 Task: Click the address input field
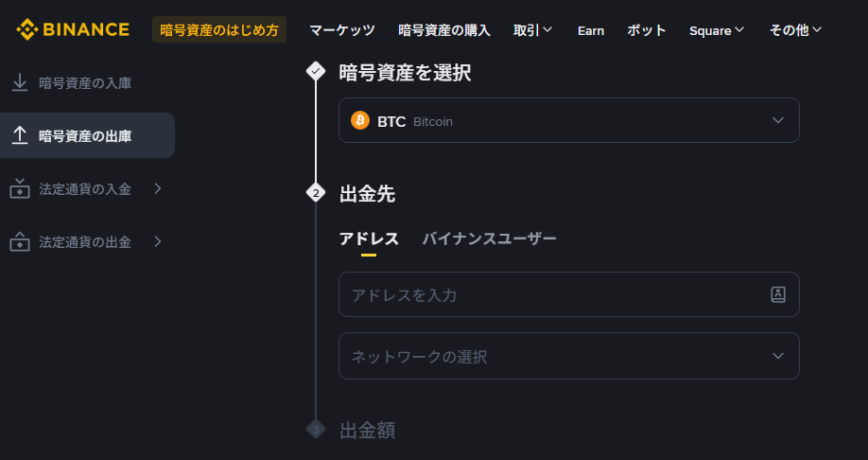click(x=553, y=294)
